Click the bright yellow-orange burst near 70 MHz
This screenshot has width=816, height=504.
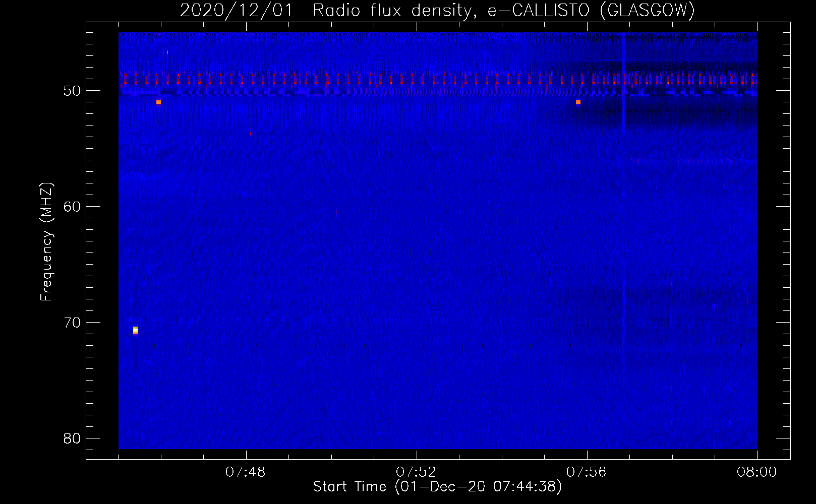[135, 330]
